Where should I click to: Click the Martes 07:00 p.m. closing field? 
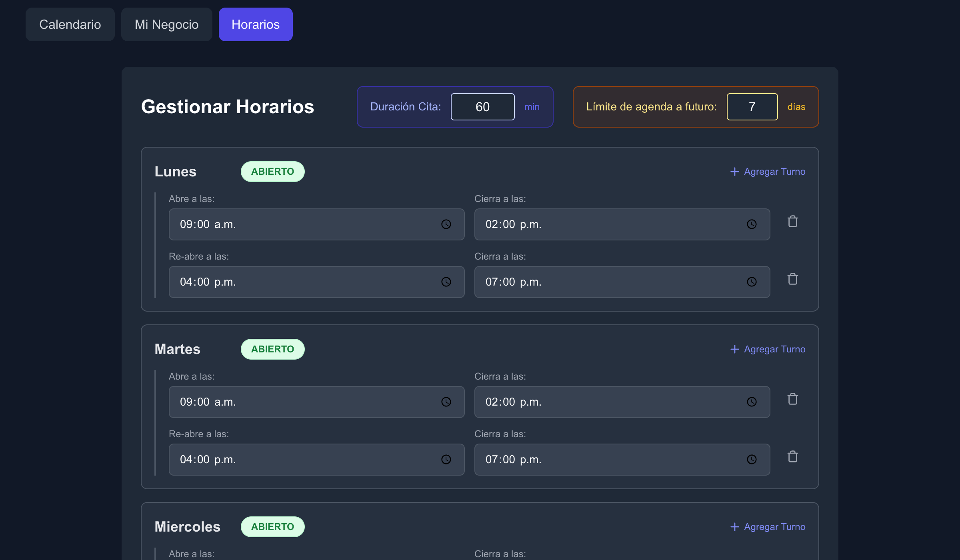[x=622, y=460]
